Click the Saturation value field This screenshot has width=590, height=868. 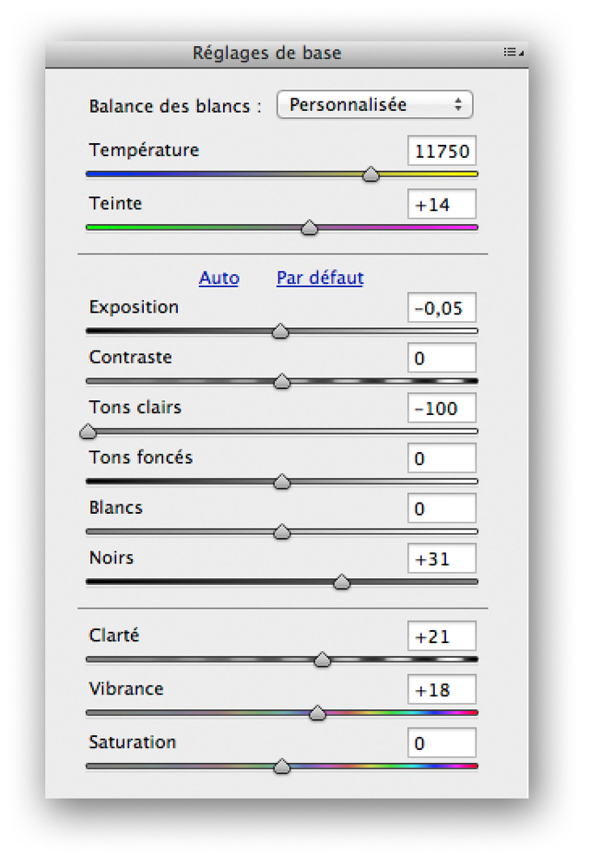442,743
